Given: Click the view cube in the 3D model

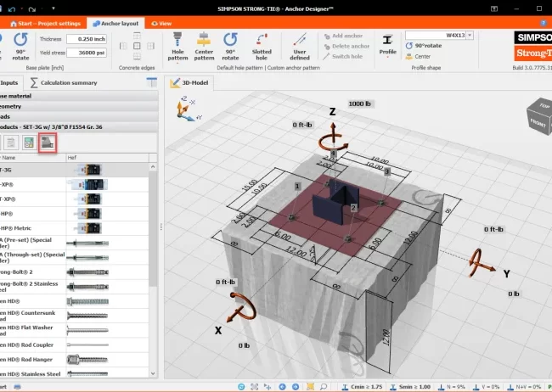Looking at the screenshot, I should [x=539, y=116].
